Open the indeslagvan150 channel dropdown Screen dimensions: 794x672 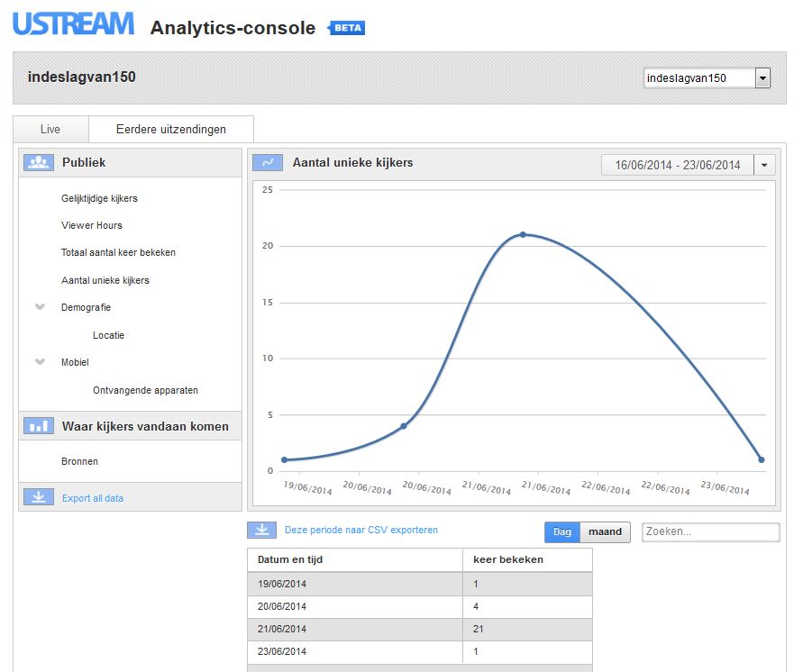pyautogui.click(x=762, y=78)
